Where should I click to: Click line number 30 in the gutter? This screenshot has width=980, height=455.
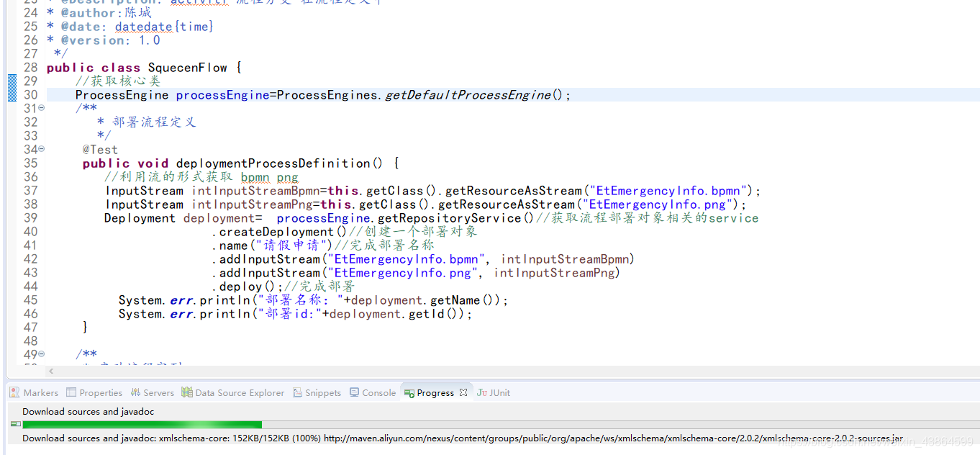click(x=30, y=95)
